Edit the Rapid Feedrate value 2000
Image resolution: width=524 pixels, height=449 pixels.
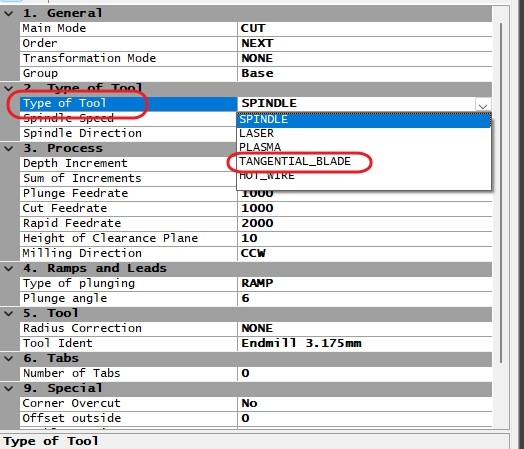(x=257, y=223)
